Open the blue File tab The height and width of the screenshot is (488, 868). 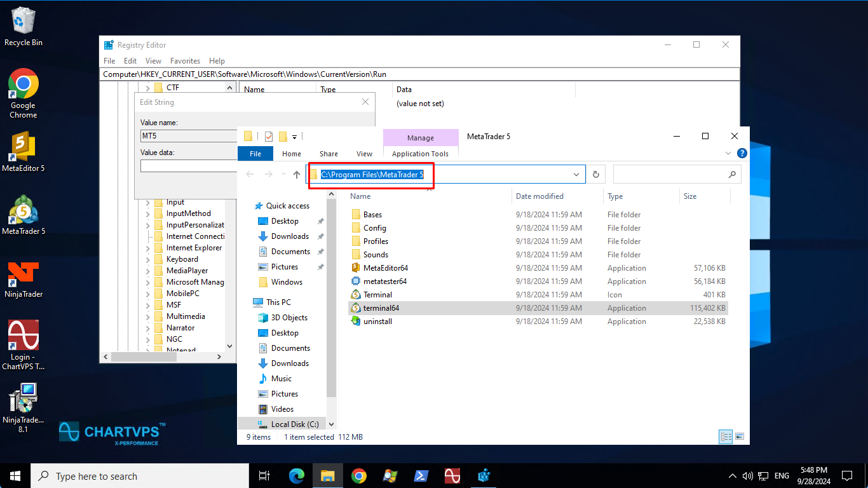coord(255,154)
